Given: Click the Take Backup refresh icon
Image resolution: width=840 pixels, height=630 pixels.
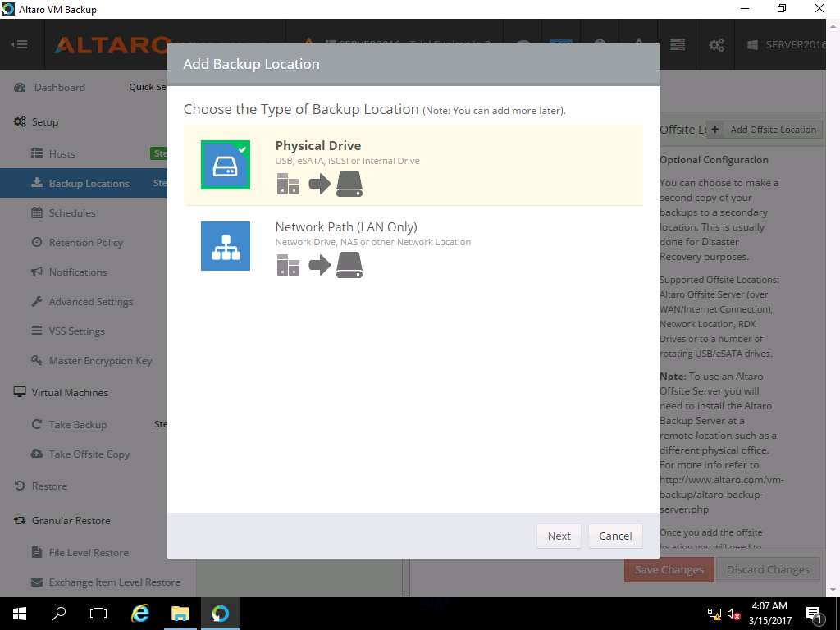Looking at the screenshot, I should (x=37, y=424).
